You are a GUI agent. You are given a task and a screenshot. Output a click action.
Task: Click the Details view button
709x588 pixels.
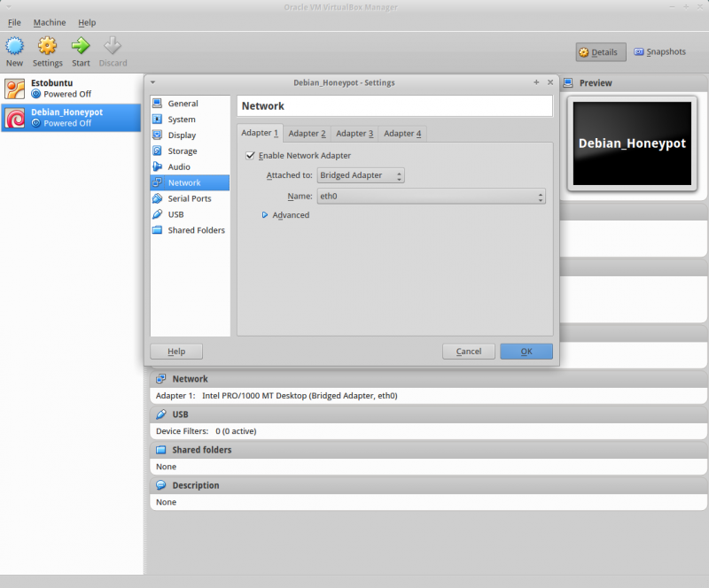click(601, 52)
